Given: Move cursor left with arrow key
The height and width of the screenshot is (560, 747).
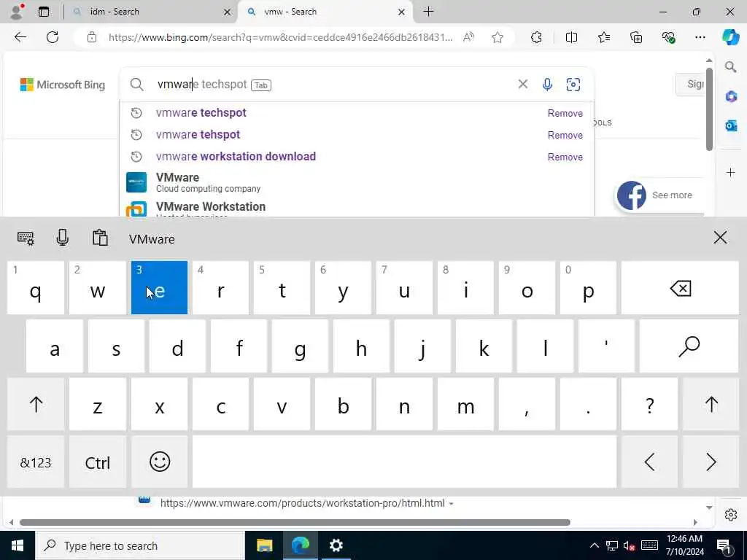Looking at the screenshot, I should click(649, 462).
